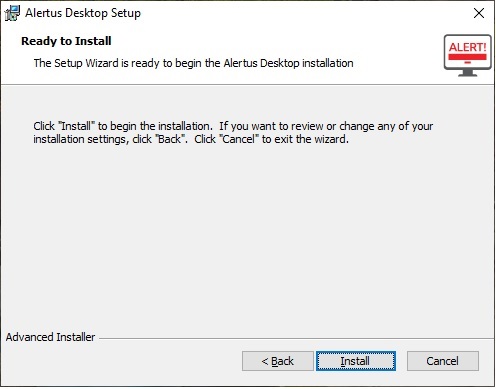
Task: Click the quoted word Back in the instructions
Action: pyautogui.click(x=170, y=139)
